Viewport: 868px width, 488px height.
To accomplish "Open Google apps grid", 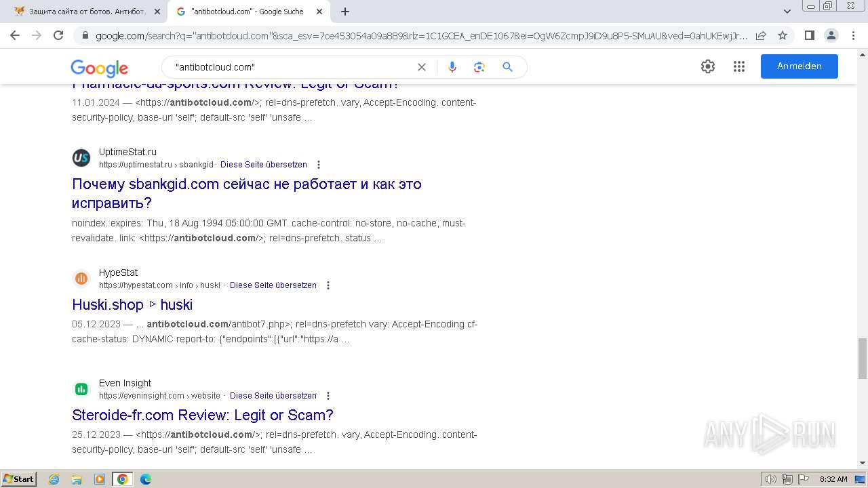I will (739, 66).
